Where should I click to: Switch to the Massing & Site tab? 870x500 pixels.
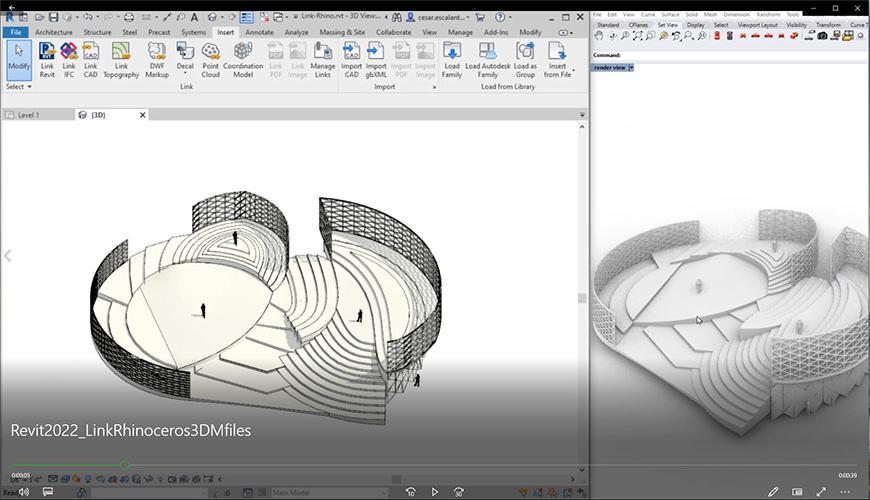click(342, 32)
